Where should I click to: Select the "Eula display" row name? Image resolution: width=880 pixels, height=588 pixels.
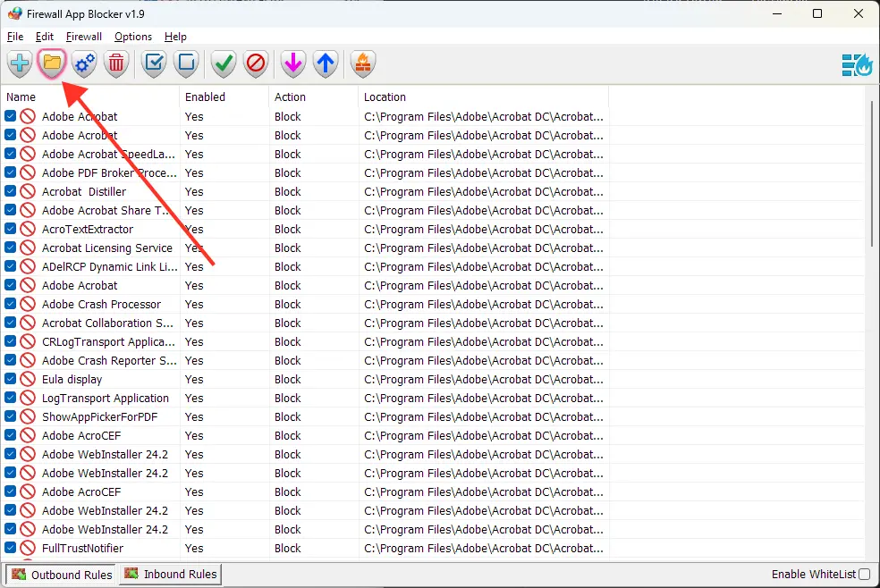pyautogui.click(x=72, y=380)
